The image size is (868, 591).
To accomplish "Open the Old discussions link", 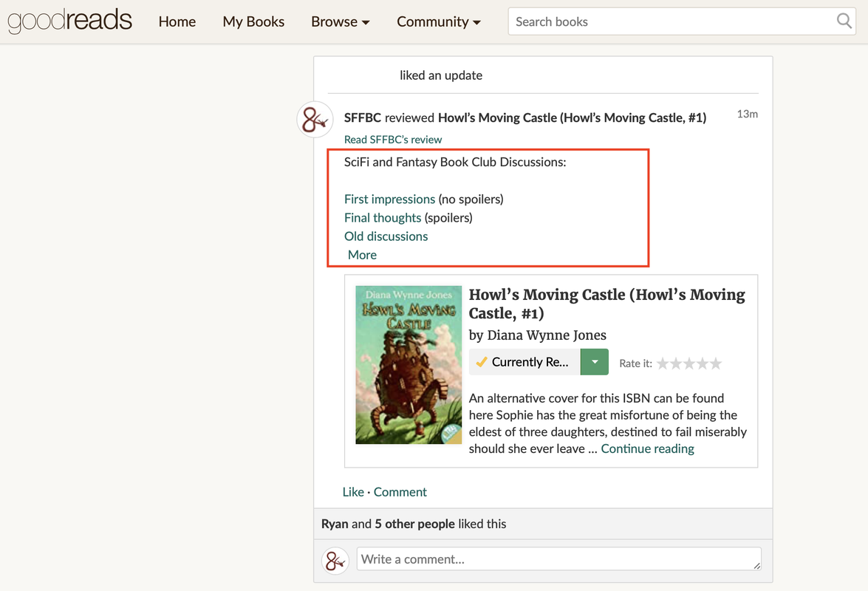I will pyautogui.click(x=386, y=236).
